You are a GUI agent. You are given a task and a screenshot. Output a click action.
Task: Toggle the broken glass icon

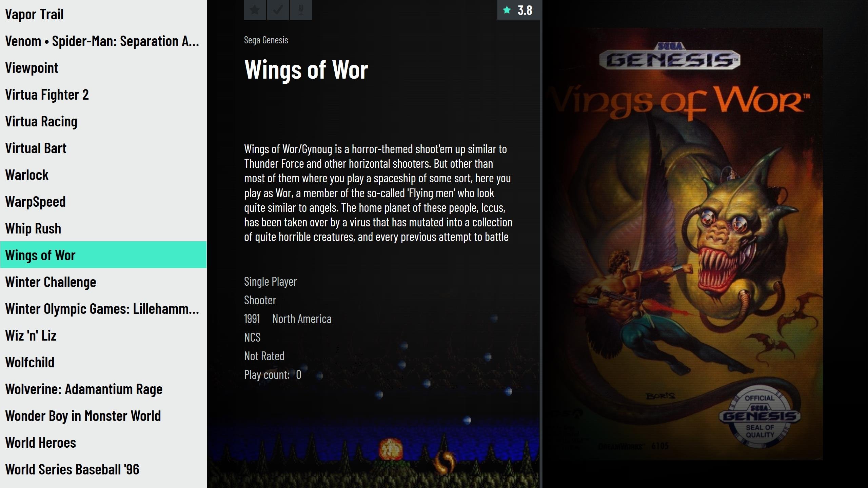[301, 10]
